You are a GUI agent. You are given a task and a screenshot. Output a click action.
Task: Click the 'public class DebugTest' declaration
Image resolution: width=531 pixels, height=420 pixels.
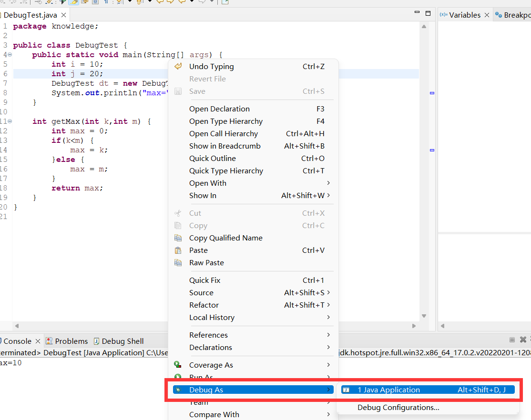pyautogui.click(x=70, y=45)
